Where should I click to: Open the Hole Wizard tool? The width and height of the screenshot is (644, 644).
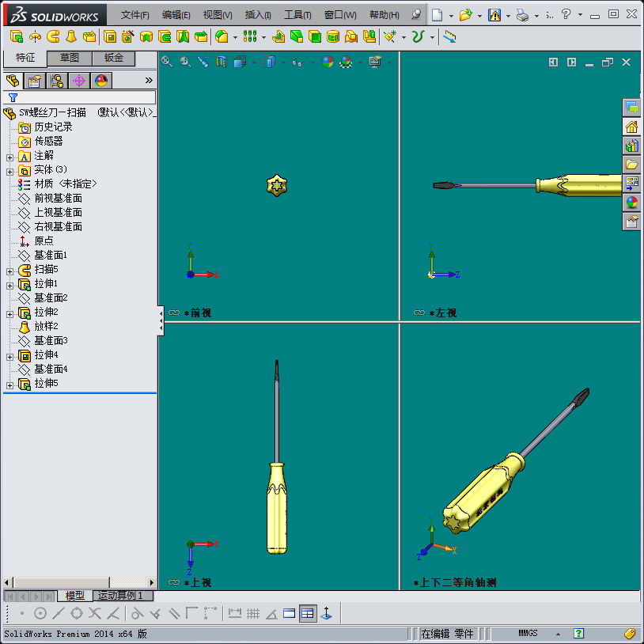tap(127, 37)
